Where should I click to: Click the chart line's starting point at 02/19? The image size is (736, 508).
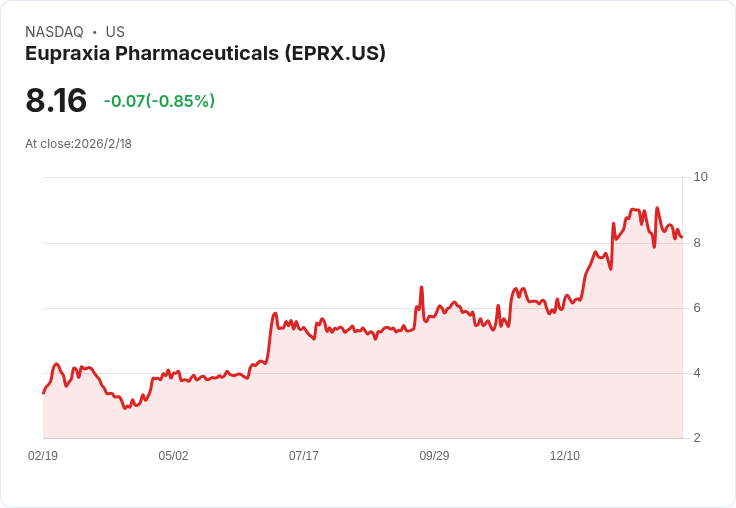coord(43,393)
